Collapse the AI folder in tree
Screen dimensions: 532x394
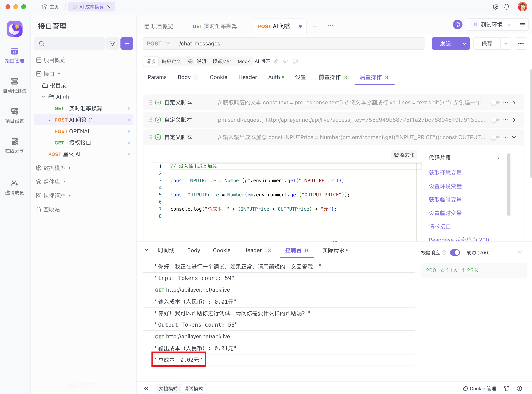(x=43, y=97)
